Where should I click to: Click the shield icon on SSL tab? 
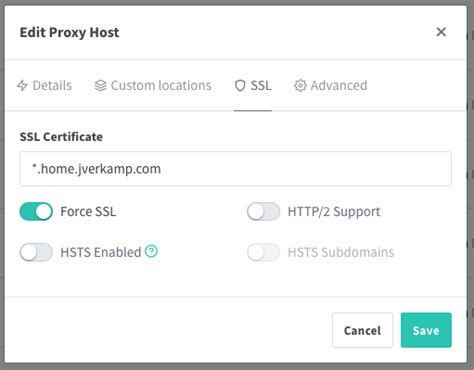tap(240, 86)
